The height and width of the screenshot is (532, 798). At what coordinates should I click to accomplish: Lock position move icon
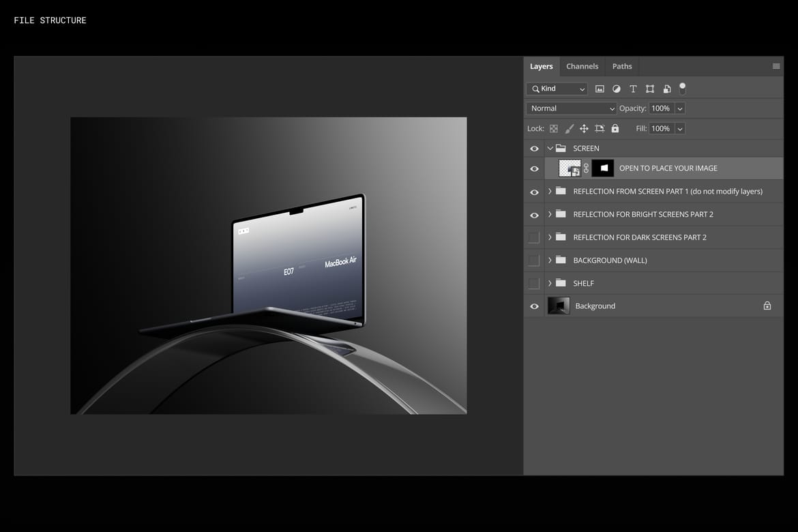584,129
